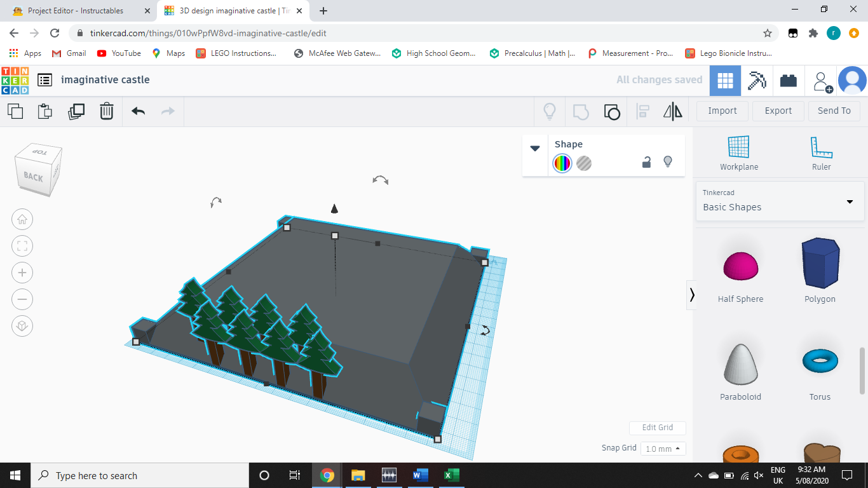Switch to orthographic view cube icon

(x=22, y=326)
